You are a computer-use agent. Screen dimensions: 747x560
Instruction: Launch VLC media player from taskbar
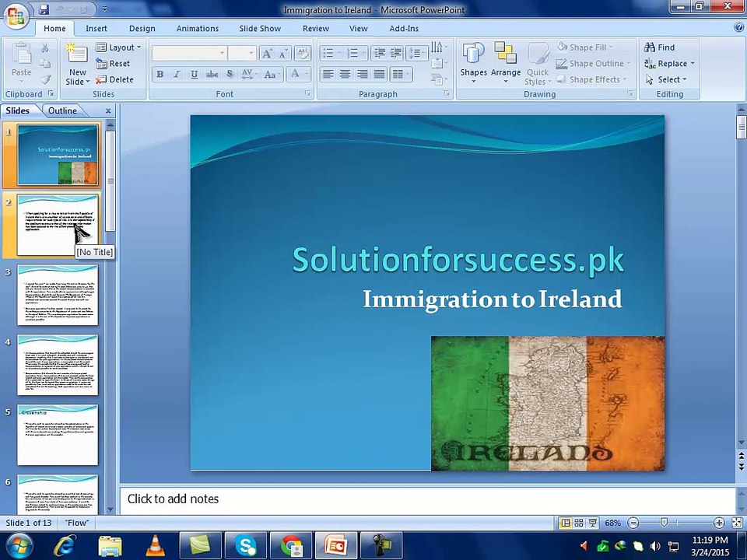155,546
